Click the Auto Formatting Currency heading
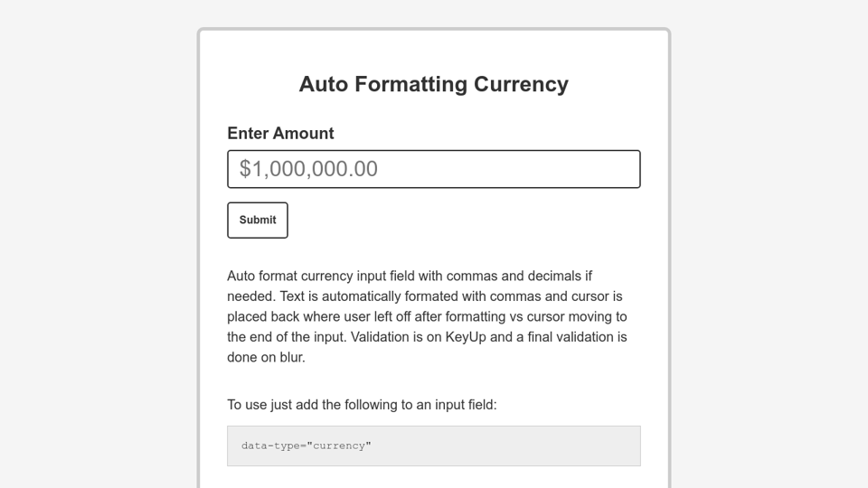868x488 pixels. [x=434, y=84]
